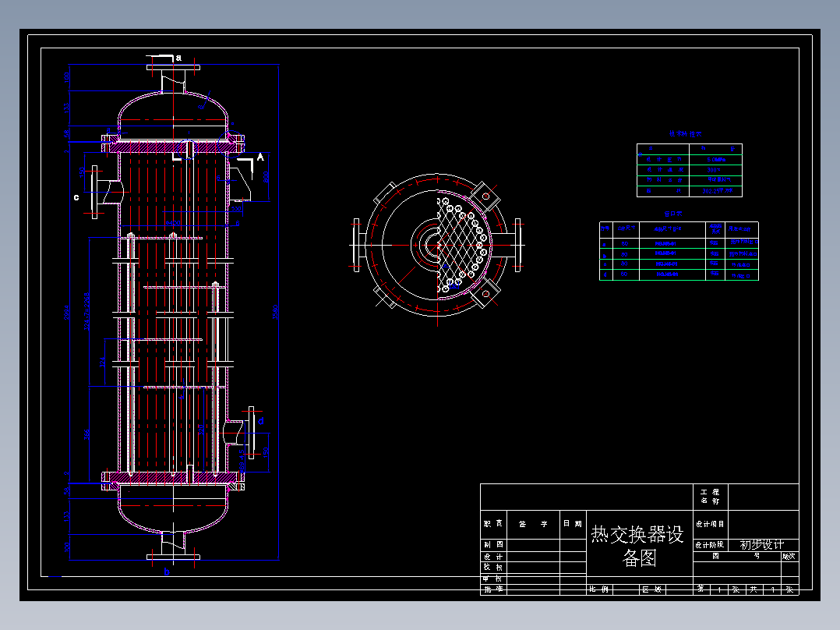Select the drawing title 热交换器设备图
The height and width of the screenshot is (630, 840).
[637, 546]
